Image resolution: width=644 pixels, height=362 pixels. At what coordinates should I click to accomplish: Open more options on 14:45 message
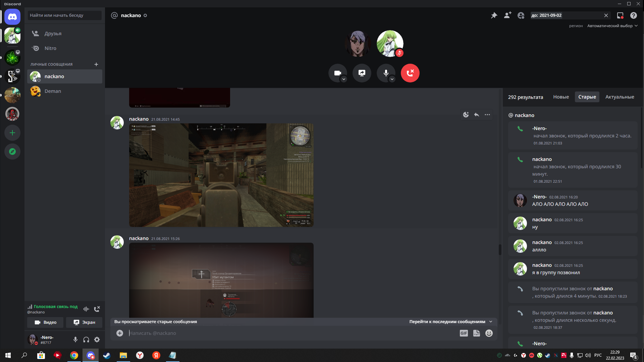[487, 115]
